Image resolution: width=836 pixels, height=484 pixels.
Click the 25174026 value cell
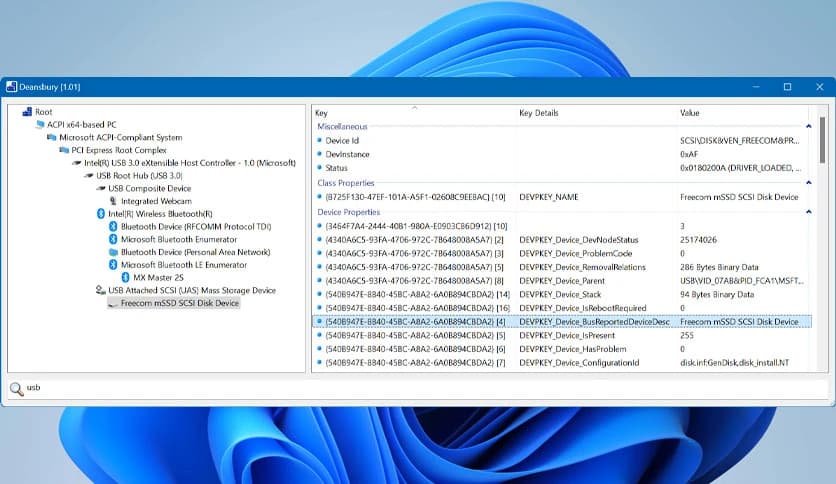pyautogui.click(x=698, y=240)
